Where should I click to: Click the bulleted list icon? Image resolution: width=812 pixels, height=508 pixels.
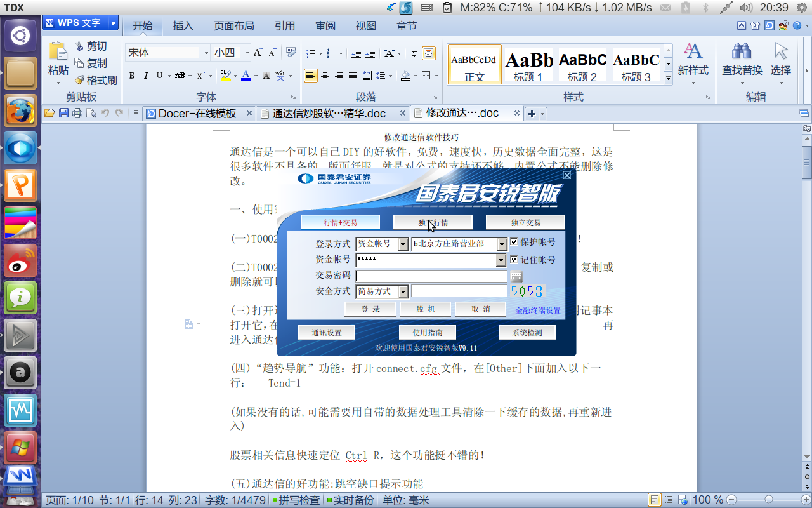click(x=310, y=53)
